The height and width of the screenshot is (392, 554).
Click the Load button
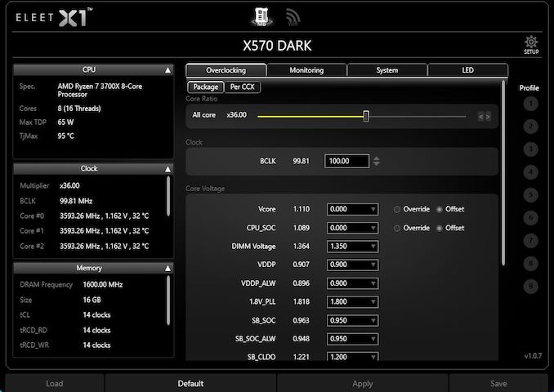[x=55, y=384]
